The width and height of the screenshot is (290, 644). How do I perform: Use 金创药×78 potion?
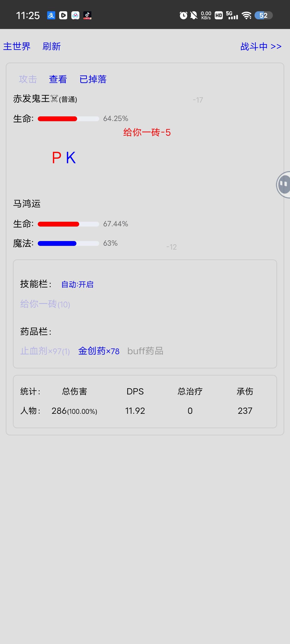pyautogui.click(x=99, y=351)
